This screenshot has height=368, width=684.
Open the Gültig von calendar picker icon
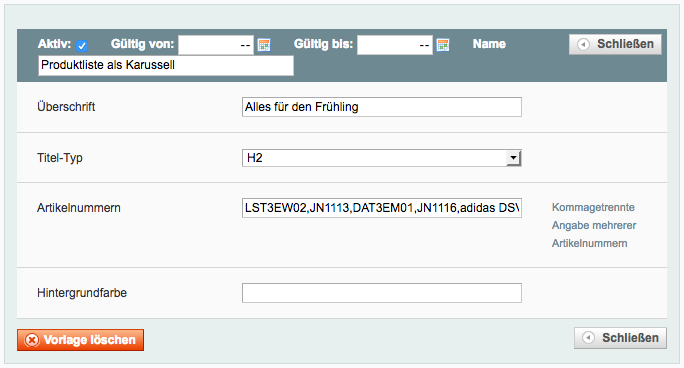click(264, 44)
